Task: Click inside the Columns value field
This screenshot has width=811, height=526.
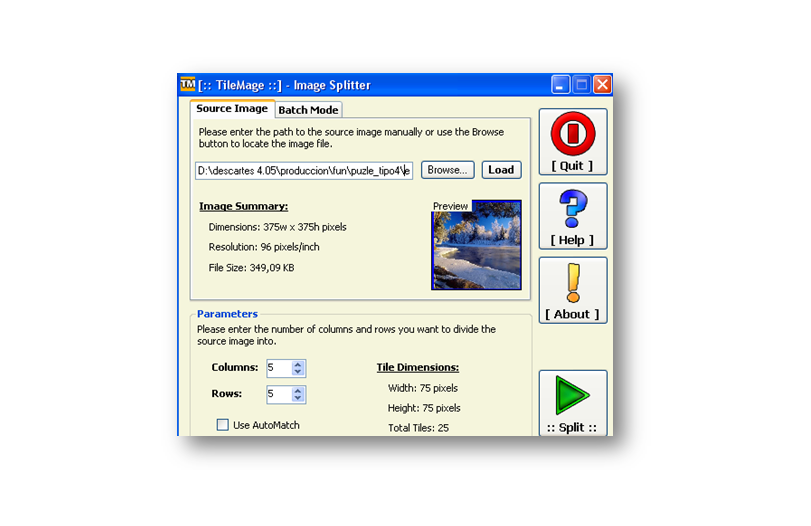Action: (279, 368)
